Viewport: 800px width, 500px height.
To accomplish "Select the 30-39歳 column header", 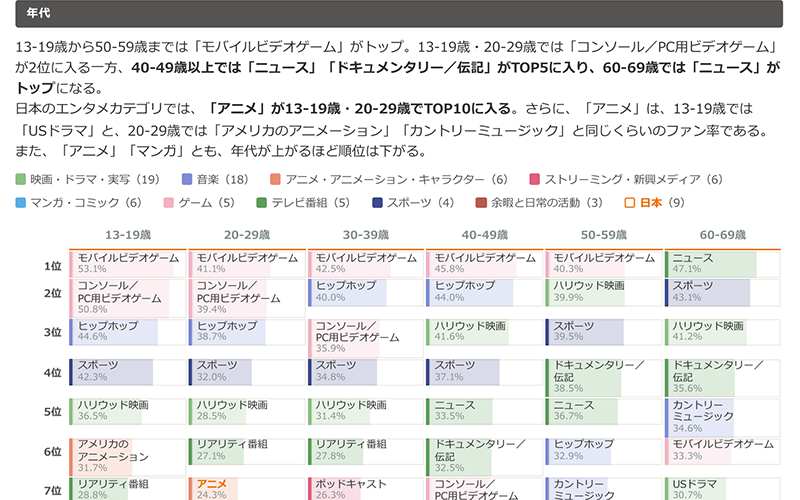I will tap(366, 235).
